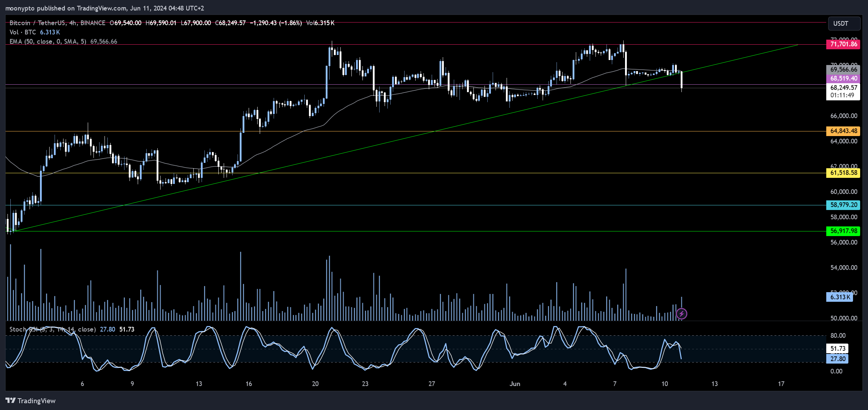Click the green 56,917.98 price label
Viewport: 868px width, 410px height.
(x=843, y=231)
